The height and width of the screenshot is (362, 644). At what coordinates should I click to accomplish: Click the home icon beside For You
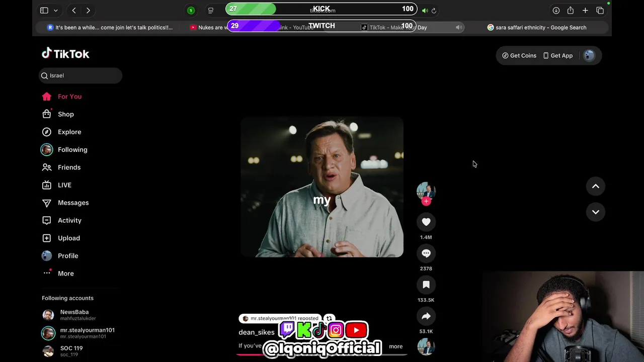tap(47, 97)
